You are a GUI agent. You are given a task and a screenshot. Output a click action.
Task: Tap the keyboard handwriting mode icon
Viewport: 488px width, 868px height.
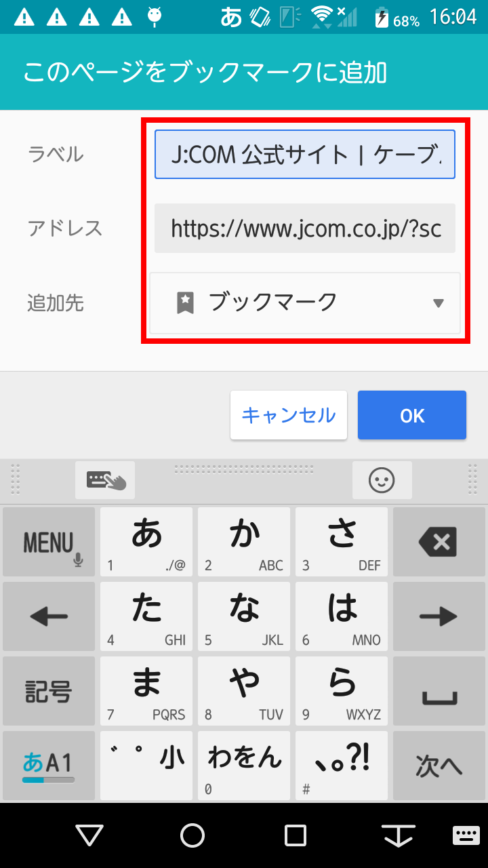pos(105,480)
